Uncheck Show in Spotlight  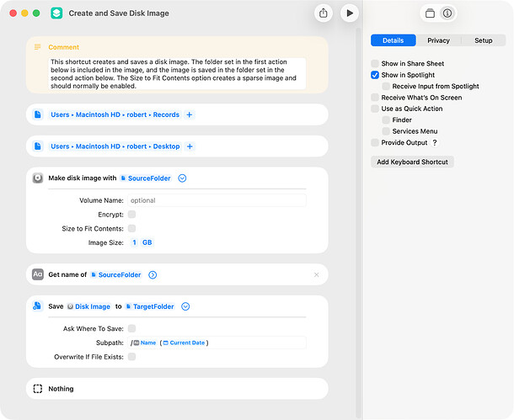(x=375, y=75)
